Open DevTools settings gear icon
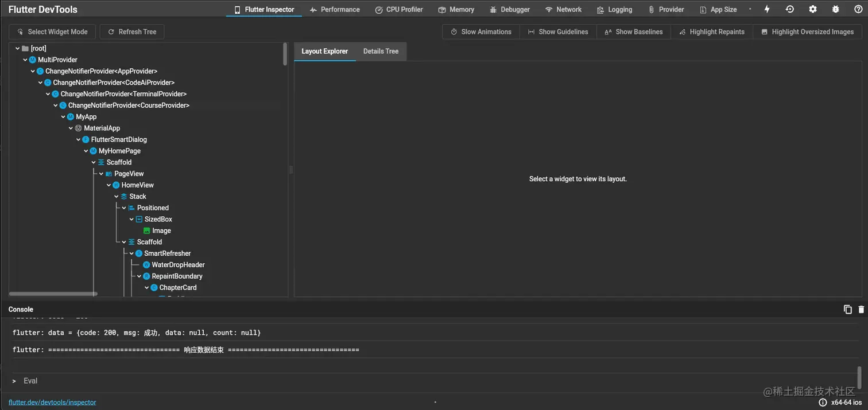 click(813, 9)
